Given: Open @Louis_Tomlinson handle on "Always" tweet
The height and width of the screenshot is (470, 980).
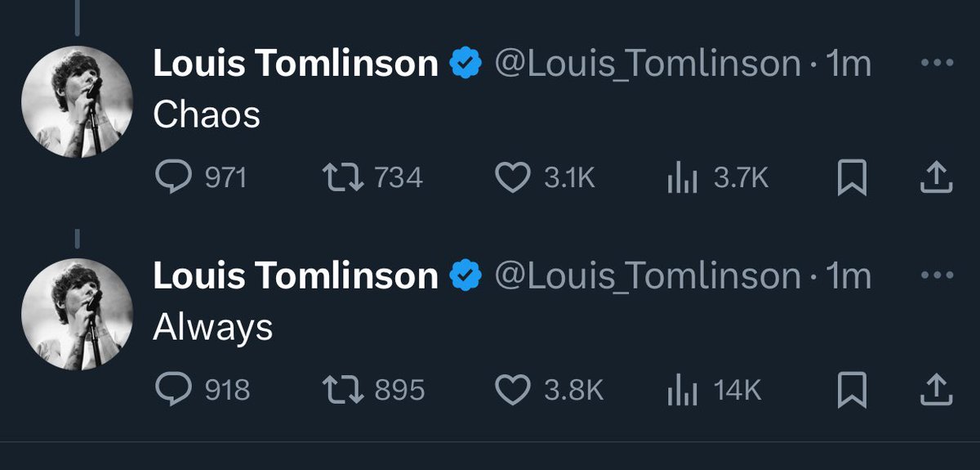Looking at the screenshot, I should pos(648,277).
